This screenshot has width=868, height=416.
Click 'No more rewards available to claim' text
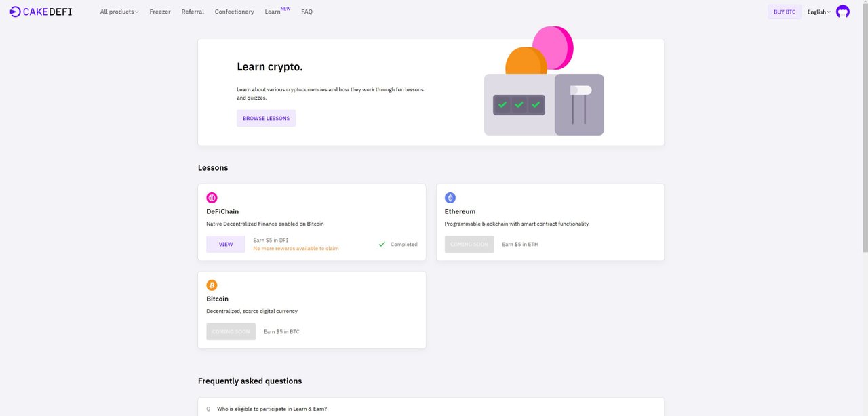pyautogui.click(x=296, y=249)
